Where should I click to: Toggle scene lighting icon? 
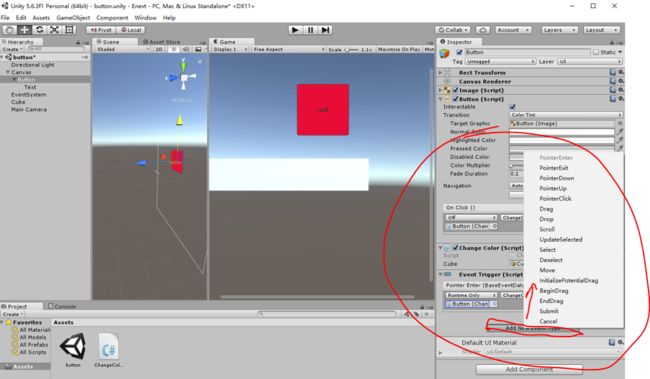[x=174, y=49]
